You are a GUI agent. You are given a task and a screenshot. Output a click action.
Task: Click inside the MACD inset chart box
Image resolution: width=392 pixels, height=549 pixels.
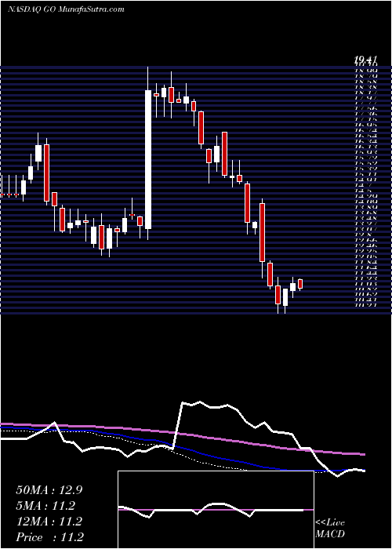tap(216, 510)
